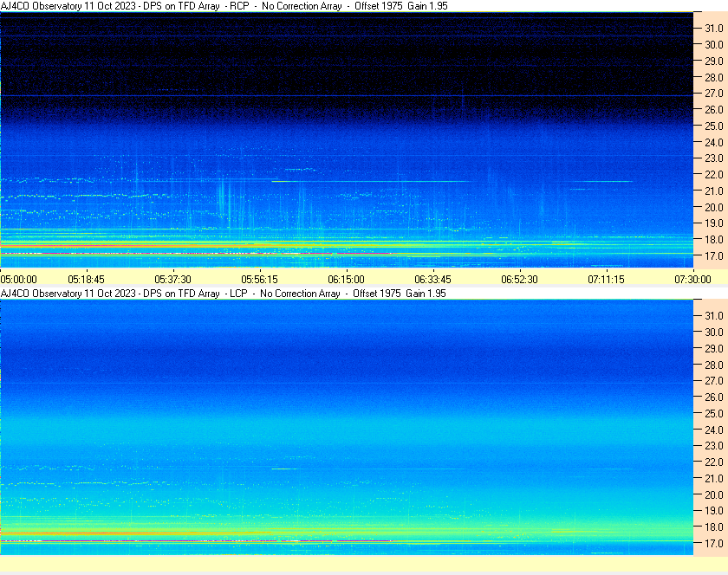Click the 31.0 frequency label on LCP panel
This screenshot has width=728, height=575.
714,315
